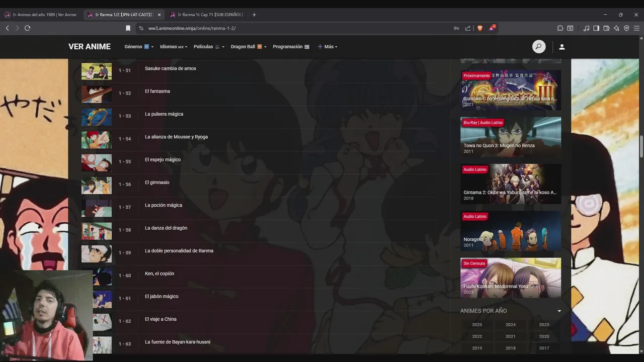Open the Brave Wallet icon
The height and width of the screenshot is (362, 644).
tap(606, 28)
